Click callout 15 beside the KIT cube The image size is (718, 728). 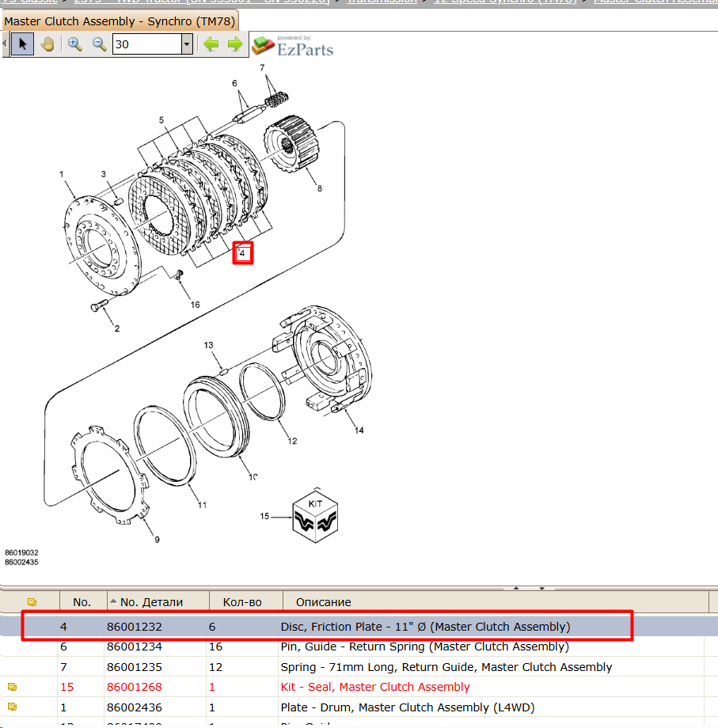coord(264,516)
